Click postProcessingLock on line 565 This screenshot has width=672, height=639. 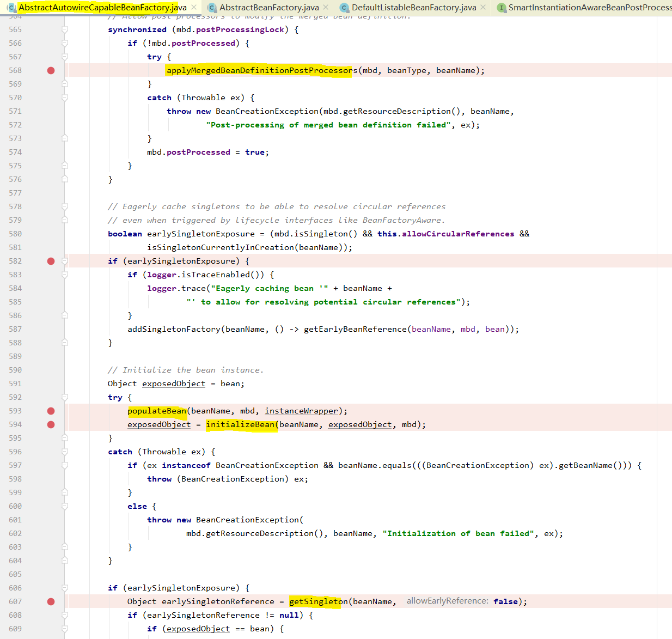point(240,29)
